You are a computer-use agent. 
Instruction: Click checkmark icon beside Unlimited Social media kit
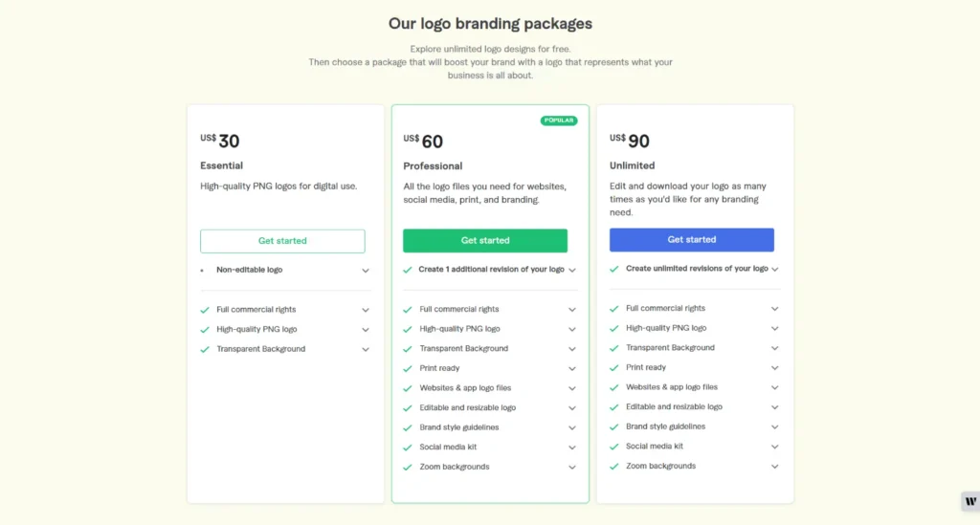click(x=613, y=447)
